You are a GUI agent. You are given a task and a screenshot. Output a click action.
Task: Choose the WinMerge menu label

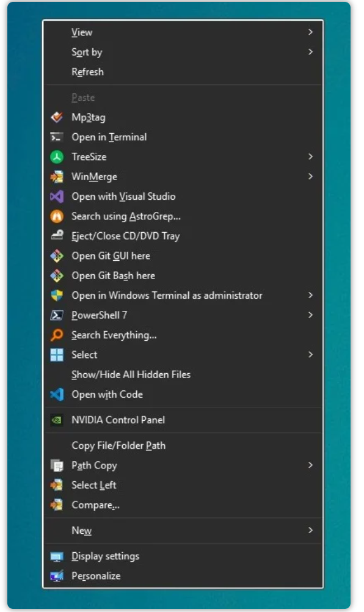[95, 177]
